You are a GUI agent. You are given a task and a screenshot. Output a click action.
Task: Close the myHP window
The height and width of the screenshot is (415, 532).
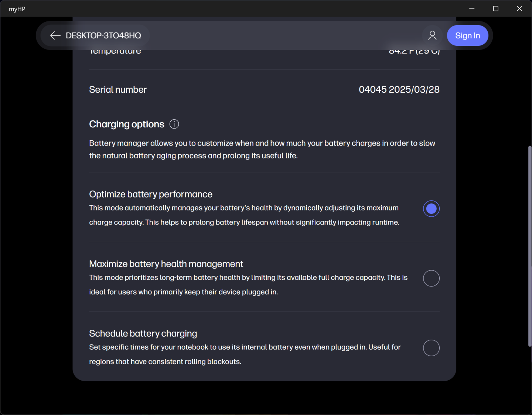(x=519, y=8)
